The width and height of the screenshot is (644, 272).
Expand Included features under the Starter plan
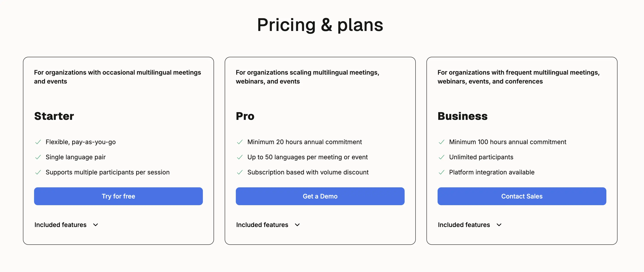60,225
